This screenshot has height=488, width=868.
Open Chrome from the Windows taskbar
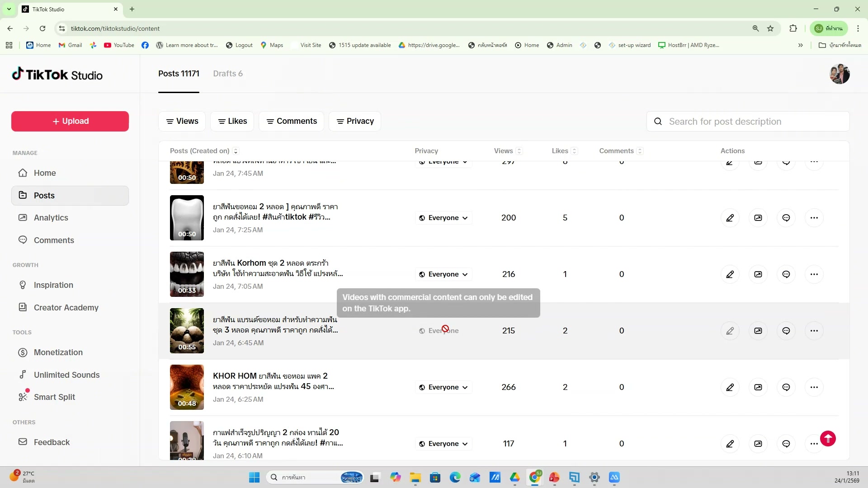[x=535, y=477]
